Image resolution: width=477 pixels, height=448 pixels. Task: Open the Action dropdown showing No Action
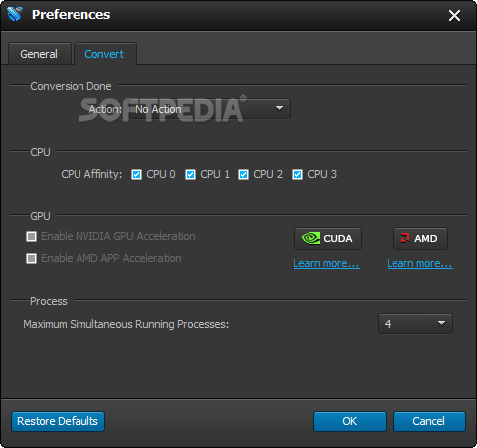click(211, 109)
